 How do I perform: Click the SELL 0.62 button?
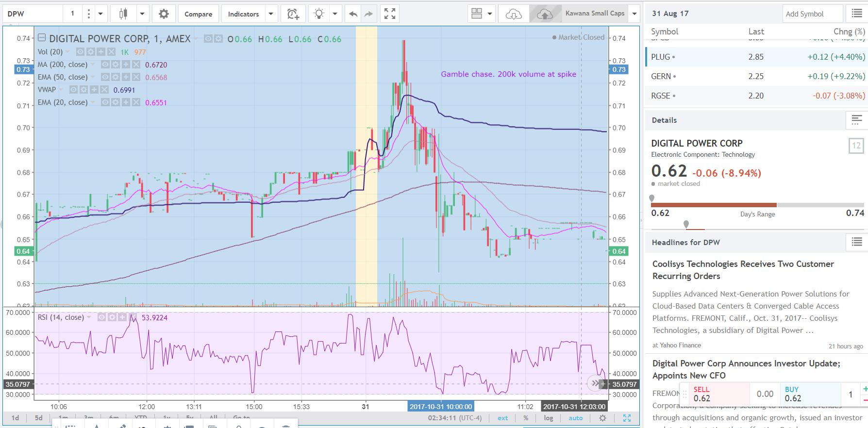(x=719, y=394)
